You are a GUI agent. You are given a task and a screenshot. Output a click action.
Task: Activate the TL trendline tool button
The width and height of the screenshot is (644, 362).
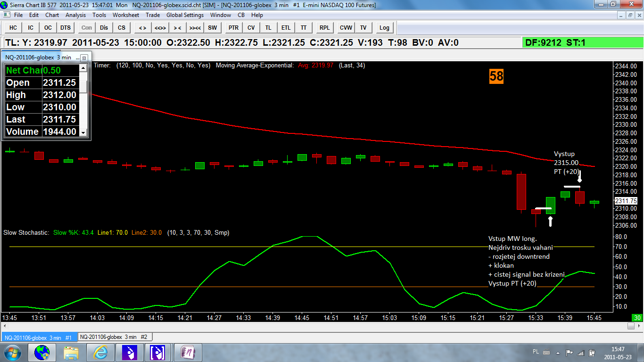pyautogui.click(x=268, y=28)
